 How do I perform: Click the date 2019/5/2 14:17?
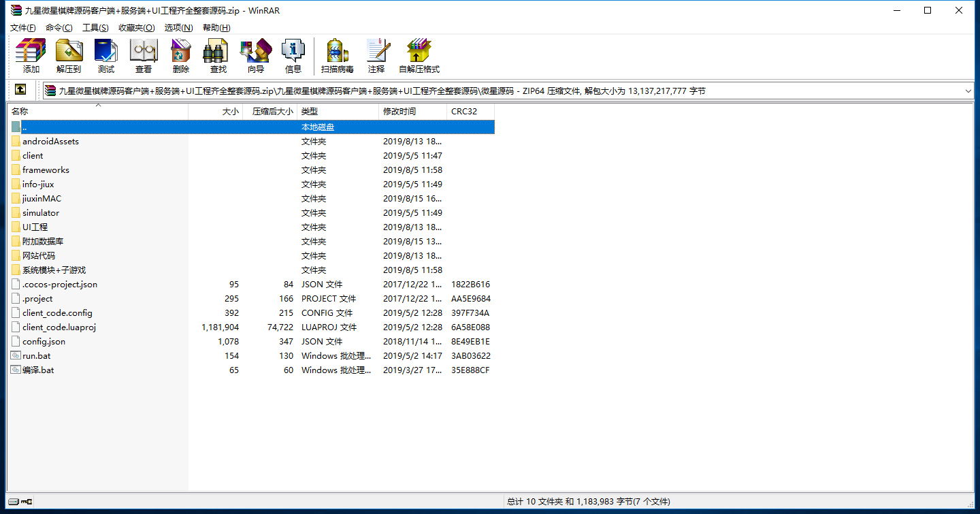(412, 356)
